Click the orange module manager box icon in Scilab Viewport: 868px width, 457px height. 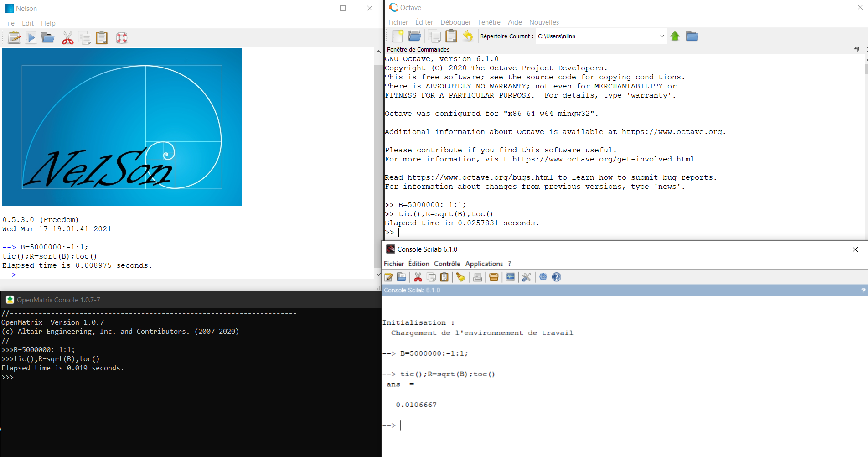tap(494, 277)
